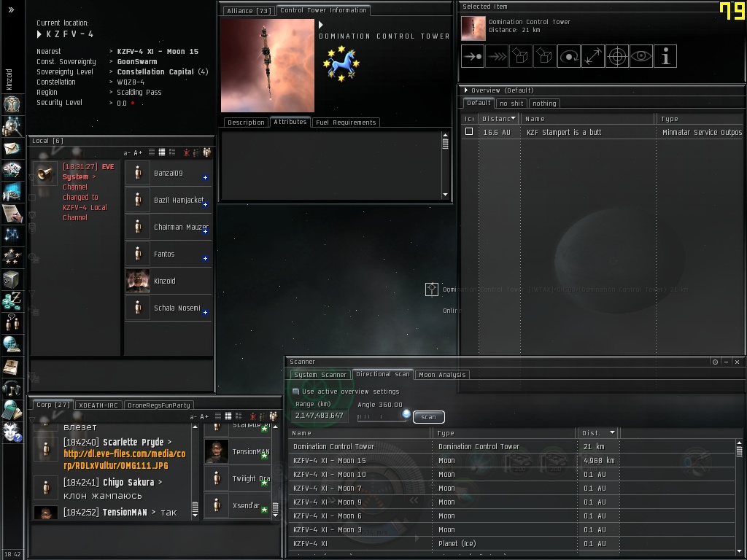Screen dimensions: 747x560
Task: Open the Help face icon in Neocom
Action: 12,432
